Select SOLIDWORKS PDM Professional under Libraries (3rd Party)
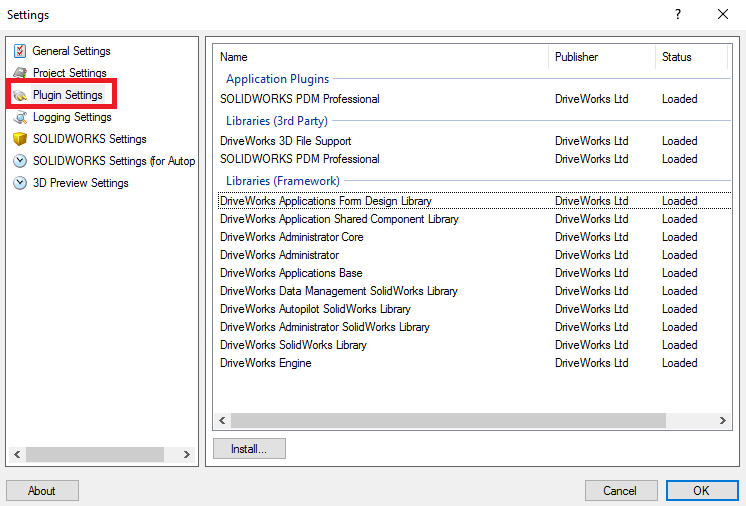The height and width of the screenshot is (506, 746). click(x=474, y=159)
